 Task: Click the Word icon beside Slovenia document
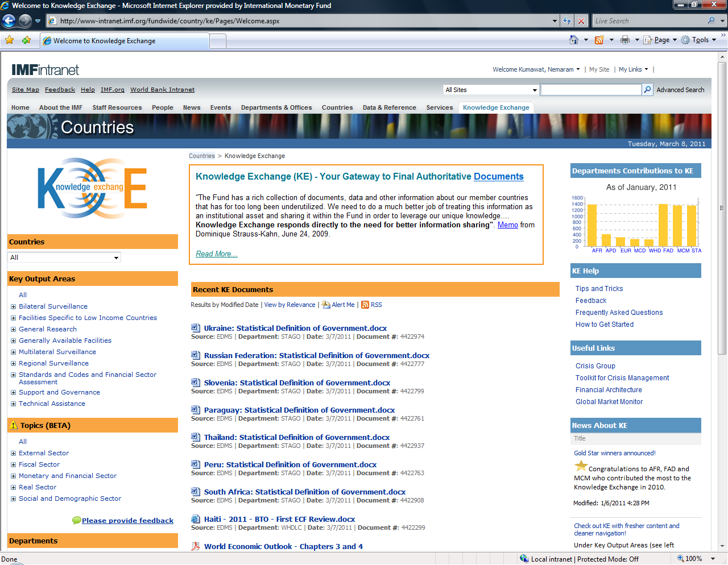[195, 383]
